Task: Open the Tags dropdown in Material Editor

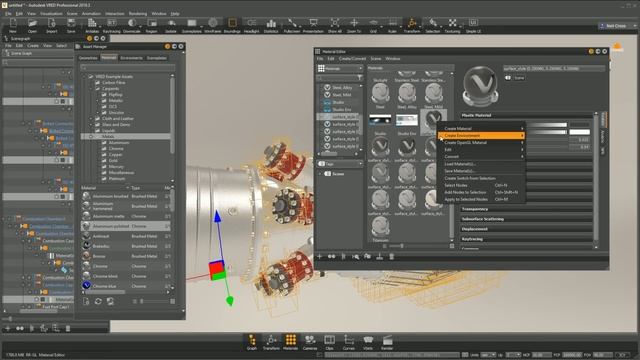Action: [340, 164]
